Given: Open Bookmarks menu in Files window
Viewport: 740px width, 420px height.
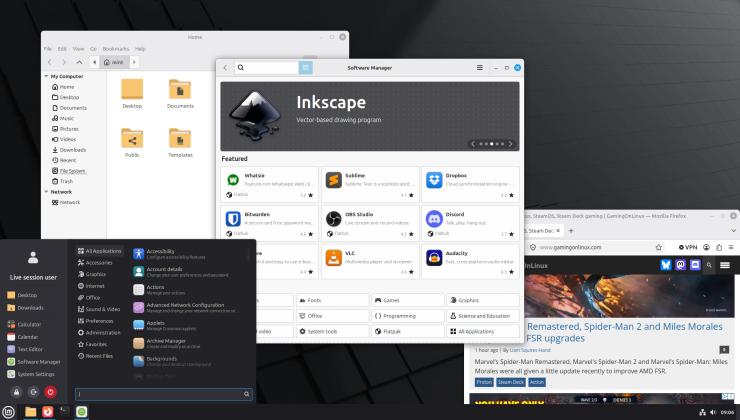Looking at the screenshot, I should click(116, 49).
